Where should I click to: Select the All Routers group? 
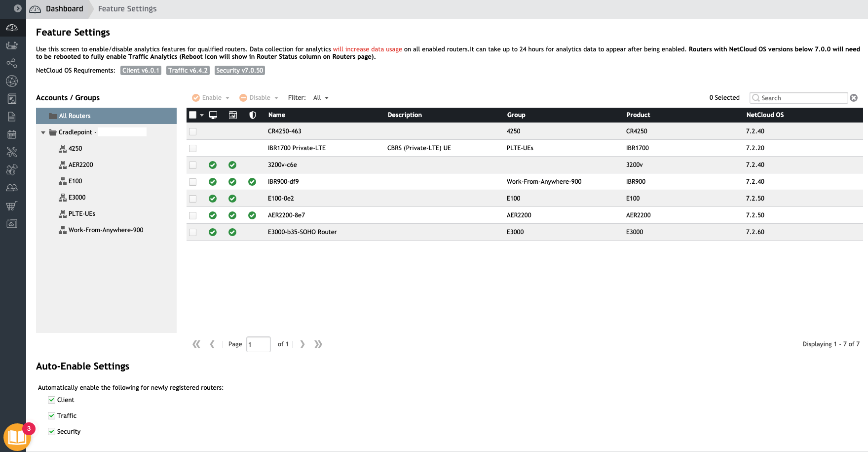point(106,116)
